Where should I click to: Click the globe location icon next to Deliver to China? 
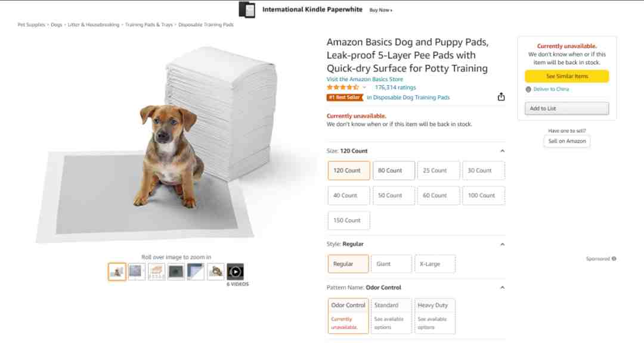(528, 89)
